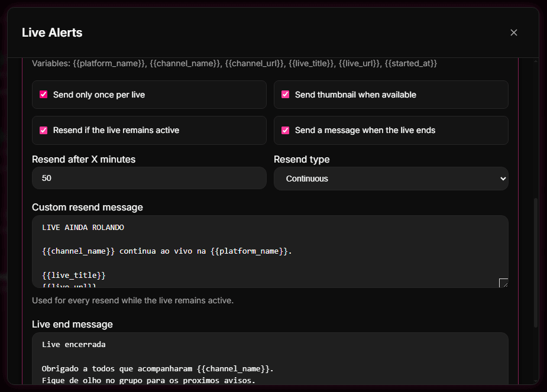
Task: Click the 'Send thumbnail when available' label
Action: click(x=355, y=95)
